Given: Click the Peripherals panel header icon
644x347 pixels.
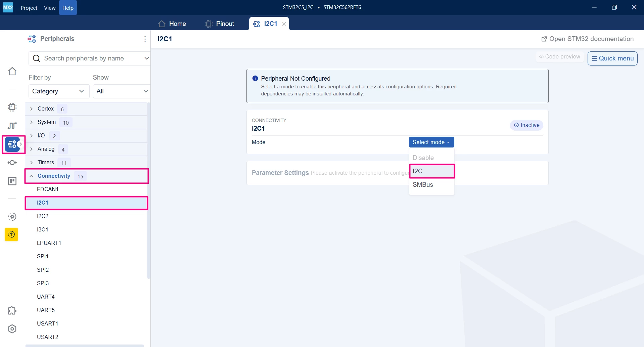Looking at the screenshot, I should 32,39.
